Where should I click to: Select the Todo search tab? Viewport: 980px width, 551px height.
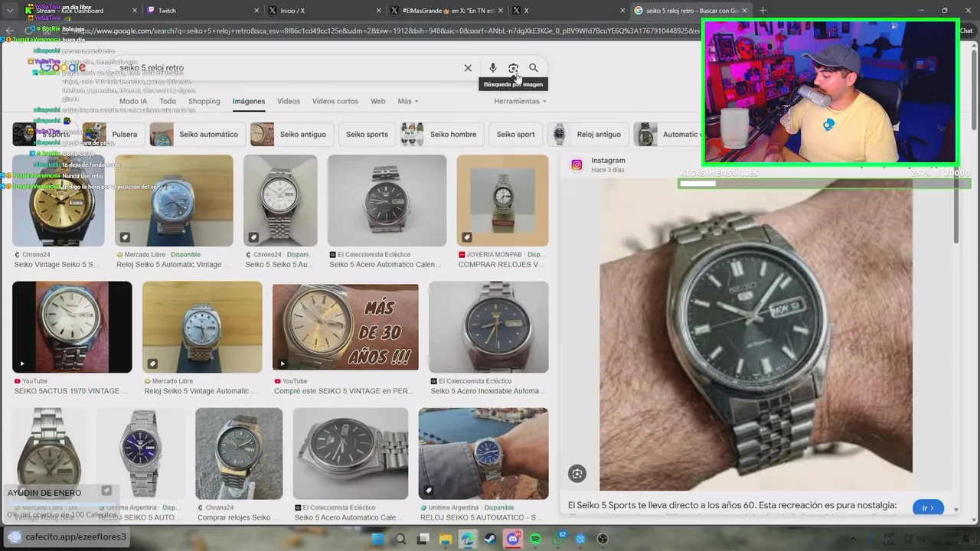click(168, 101)
